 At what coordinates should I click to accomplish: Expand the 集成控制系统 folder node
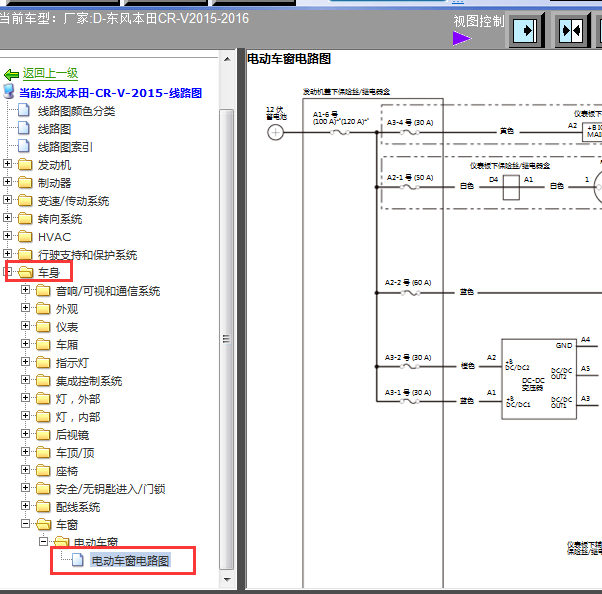pos(25,380)
